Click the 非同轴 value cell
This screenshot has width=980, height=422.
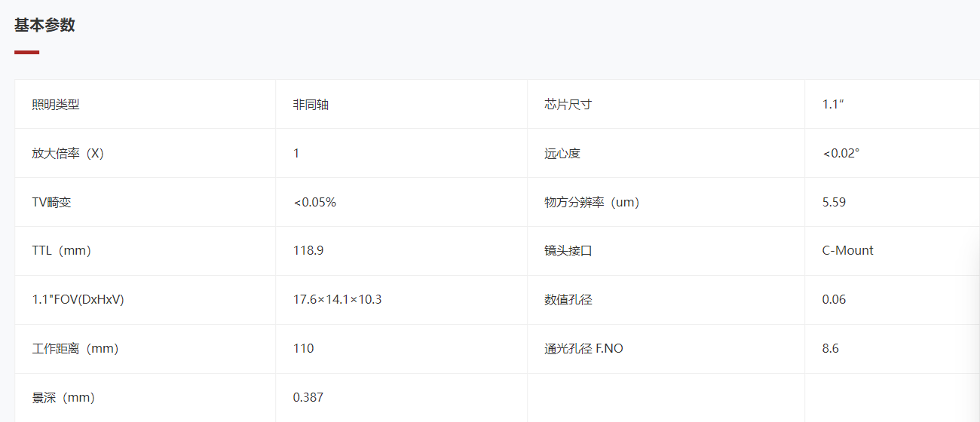pyautogui.click(x=401, y=104)
